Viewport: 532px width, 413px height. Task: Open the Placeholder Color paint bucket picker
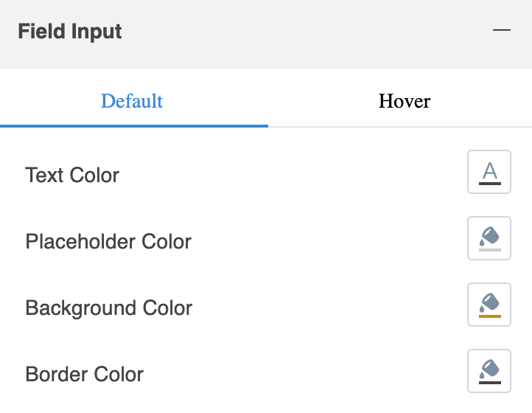point(489,238)
